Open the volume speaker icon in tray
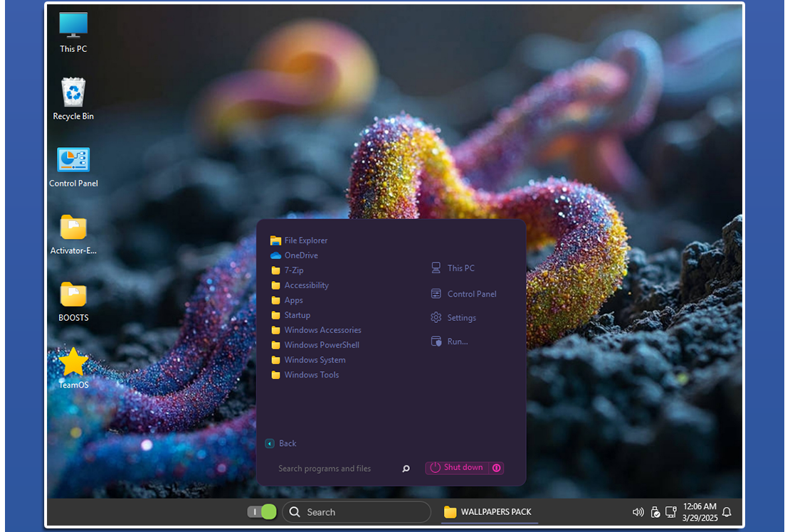The image size is (790, 532). (x=638, y=512)
